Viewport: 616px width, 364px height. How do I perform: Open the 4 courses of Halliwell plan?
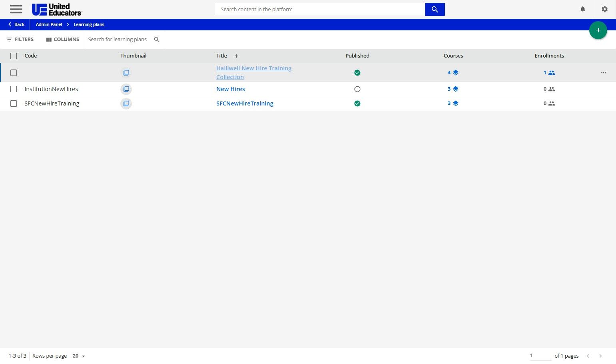click(x=453, y=73)
